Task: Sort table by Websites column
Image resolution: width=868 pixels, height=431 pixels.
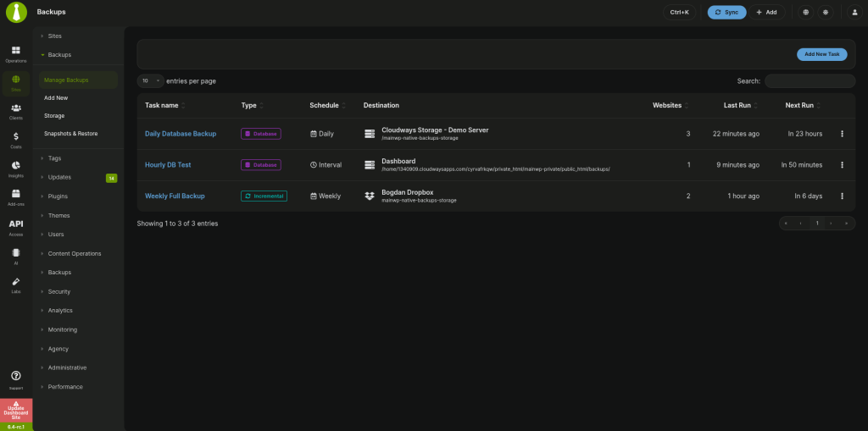Action: 671,105
